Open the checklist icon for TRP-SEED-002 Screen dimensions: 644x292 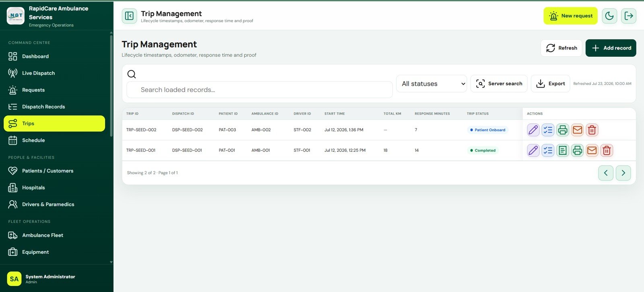pos(548,130)
